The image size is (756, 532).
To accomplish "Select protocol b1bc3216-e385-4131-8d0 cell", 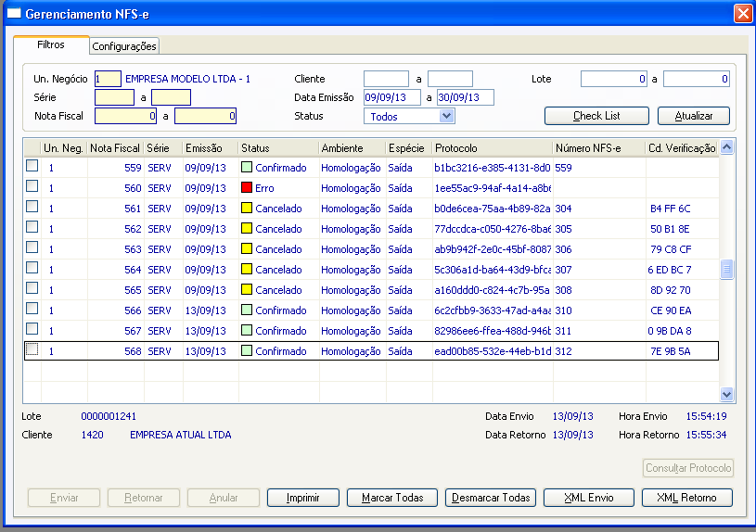I will click(x=493, y=168).
